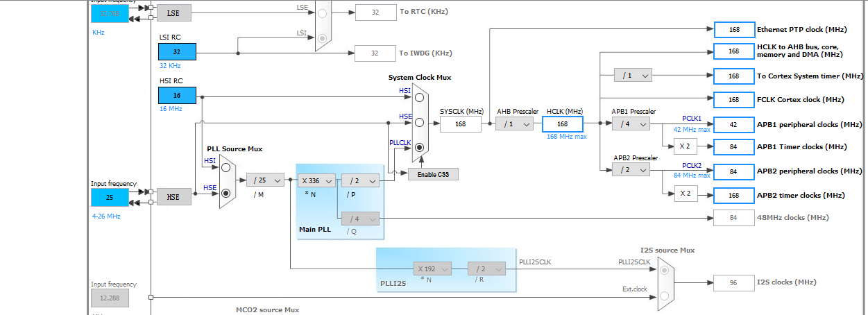Open the /P divider dropdown in Main PLL
The height and width of the screenshot is (315, 868).
click(360, 180)
